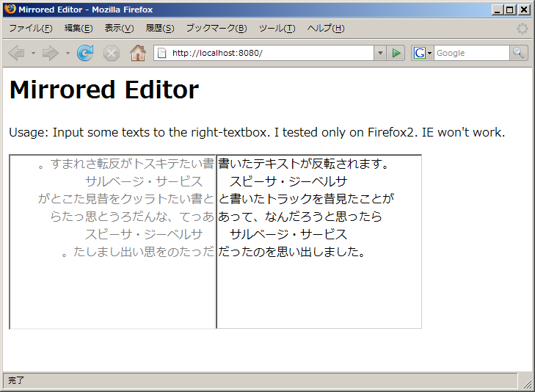This screenshot has height=392, width=535.
Task: Open the ツール(T) menu
Action: coord(277,29)
